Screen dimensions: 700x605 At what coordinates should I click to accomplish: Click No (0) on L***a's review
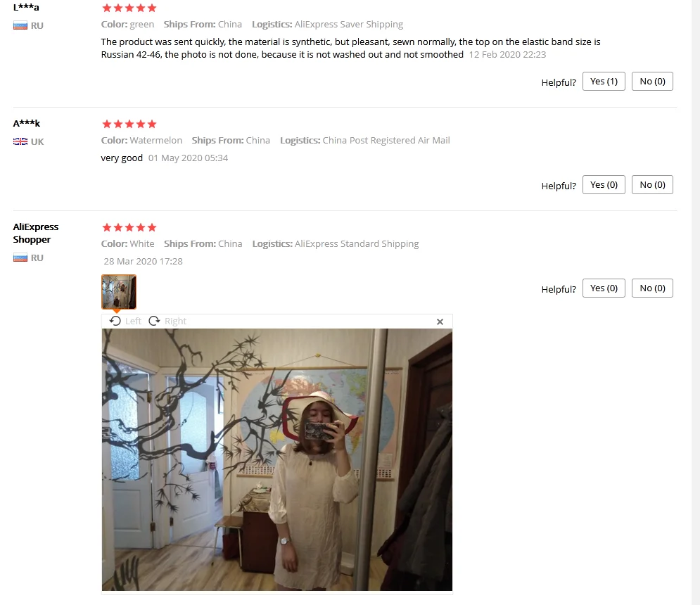point(652,82)
